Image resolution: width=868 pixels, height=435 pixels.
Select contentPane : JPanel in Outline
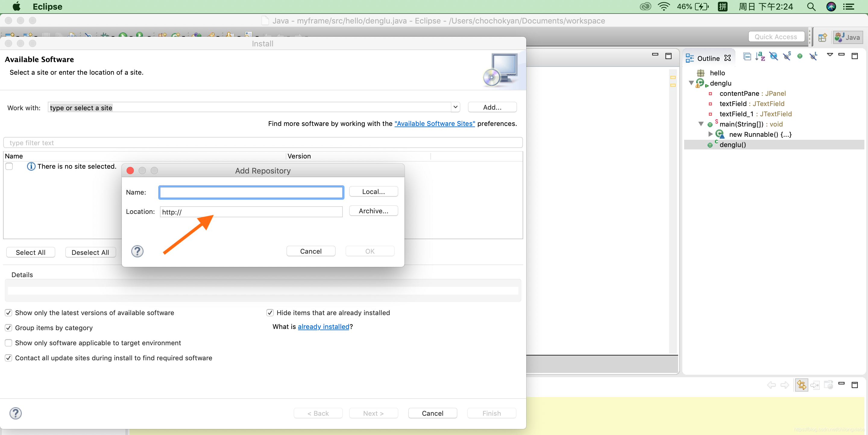tap(753, 93)
